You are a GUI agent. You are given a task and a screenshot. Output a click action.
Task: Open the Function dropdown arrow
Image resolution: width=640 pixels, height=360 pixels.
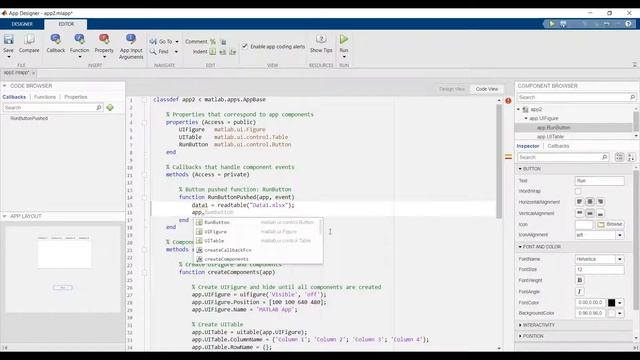point(79,57)
